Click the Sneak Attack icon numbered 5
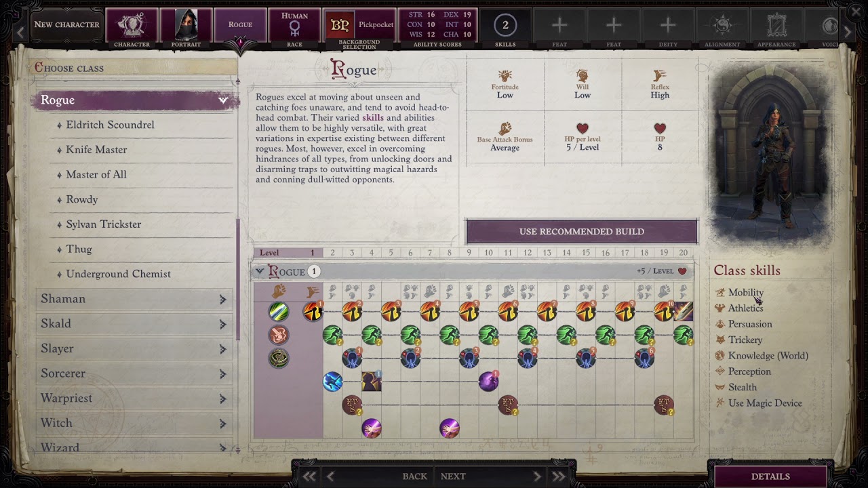Viewport: 868px width, 488px height. coord(469,311)
